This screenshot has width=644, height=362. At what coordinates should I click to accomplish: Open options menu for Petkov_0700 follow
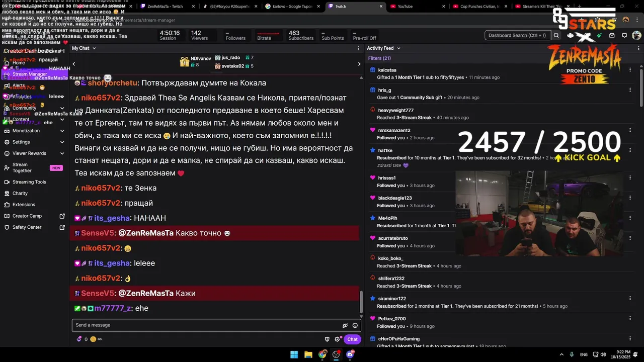pyautogui.click(x=630, y=319)
